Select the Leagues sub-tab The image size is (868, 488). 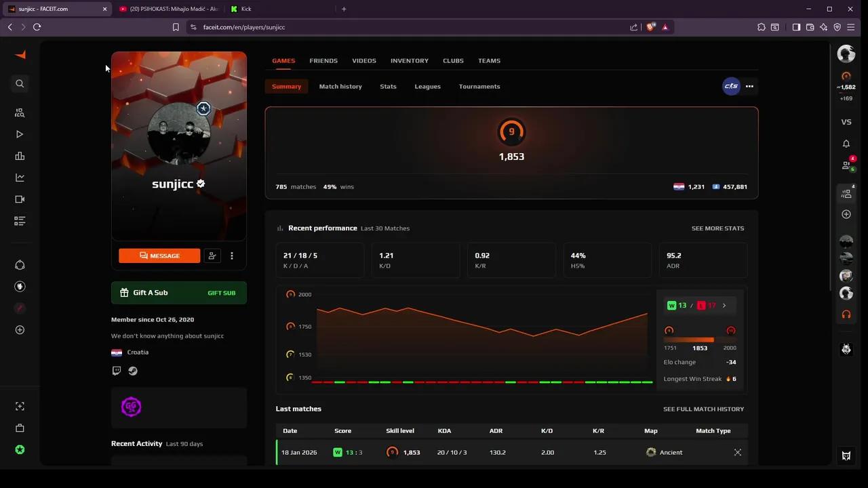coord(427,86)
